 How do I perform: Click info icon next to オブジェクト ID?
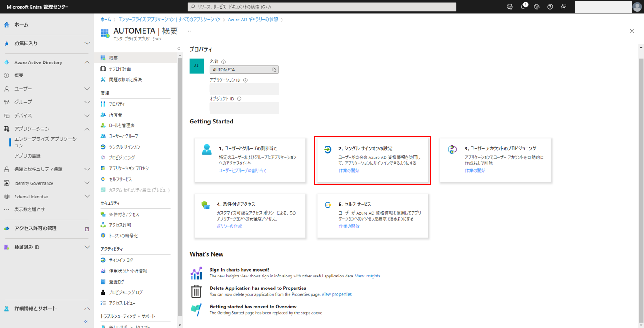point(239,99)
